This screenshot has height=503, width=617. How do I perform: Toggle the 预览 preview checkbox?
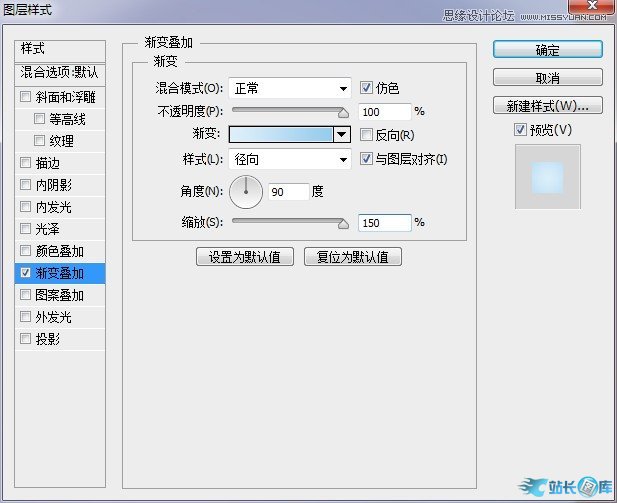[x=520, y=129]
